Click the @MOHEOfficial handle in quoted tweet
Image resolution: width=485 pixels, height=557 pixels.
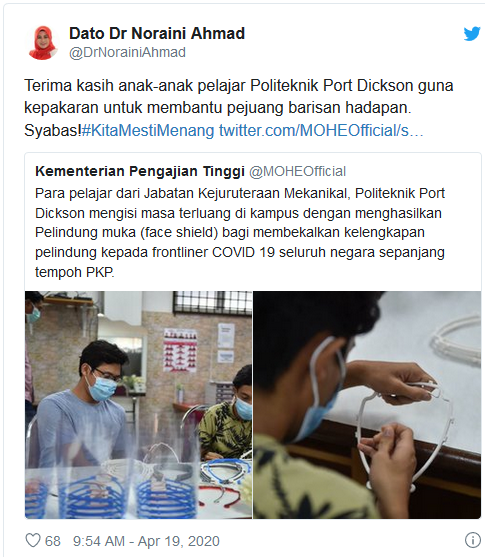tap(297, 172)
